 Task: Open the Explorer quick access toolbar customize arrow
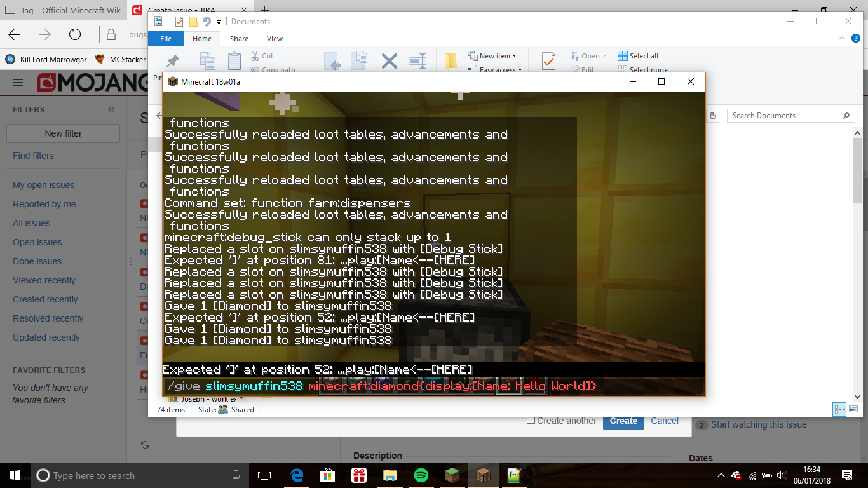click(x=219, y=22)
